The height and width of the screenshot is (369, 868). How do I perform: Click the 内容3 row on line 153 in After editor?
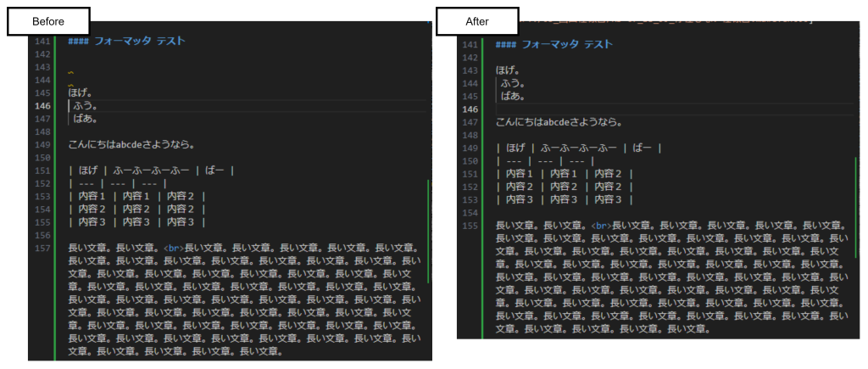coord(565,200)
